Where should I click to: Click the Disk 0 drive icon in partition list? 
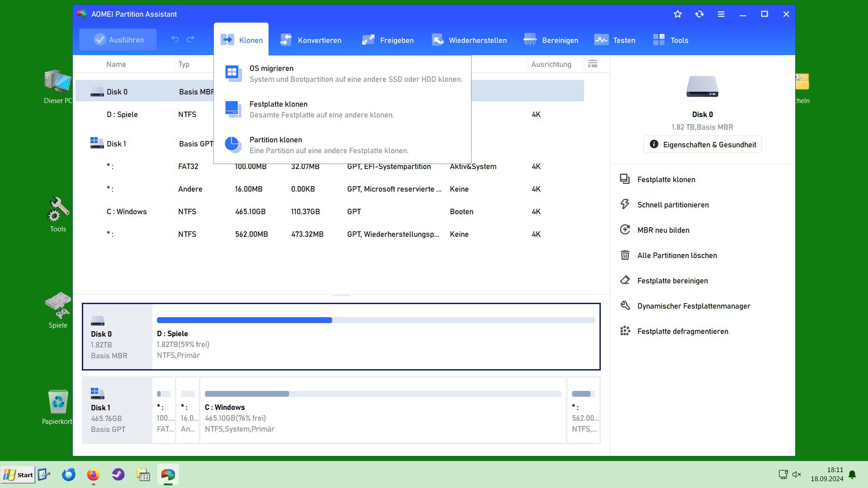[x=97, y=92]
